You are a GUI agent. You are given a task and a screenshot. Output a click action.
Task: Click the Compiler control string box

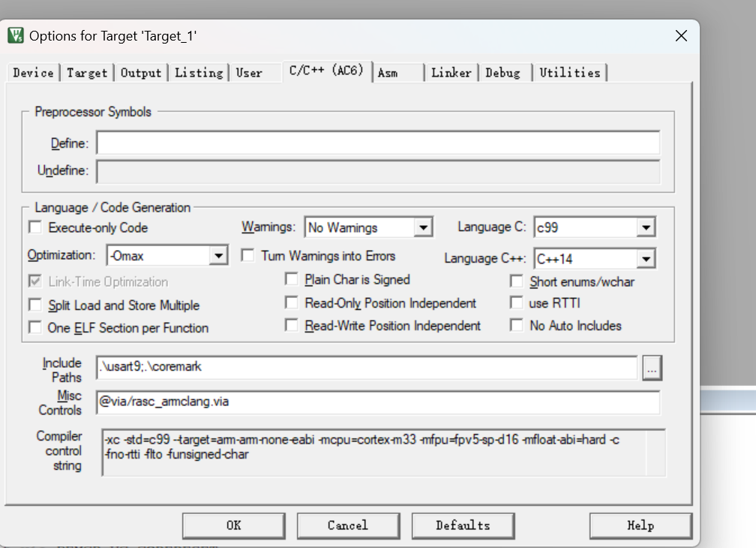384,453
